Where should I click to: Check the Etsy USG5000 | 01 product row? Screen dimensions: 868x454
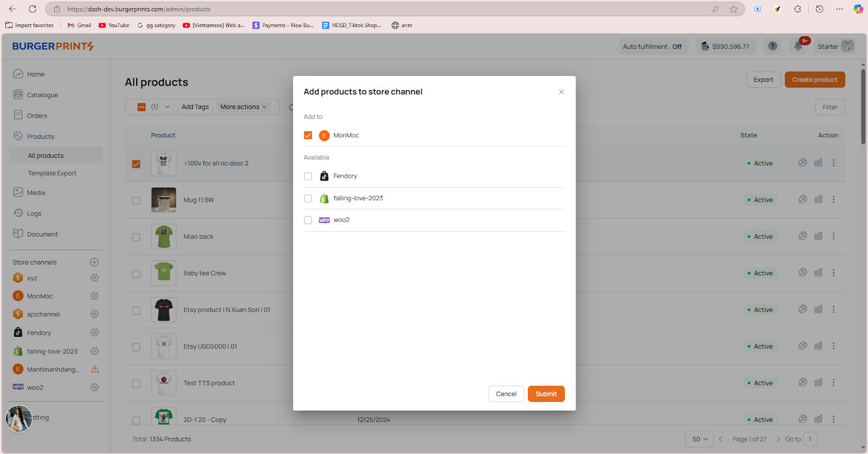pos(136,347)
